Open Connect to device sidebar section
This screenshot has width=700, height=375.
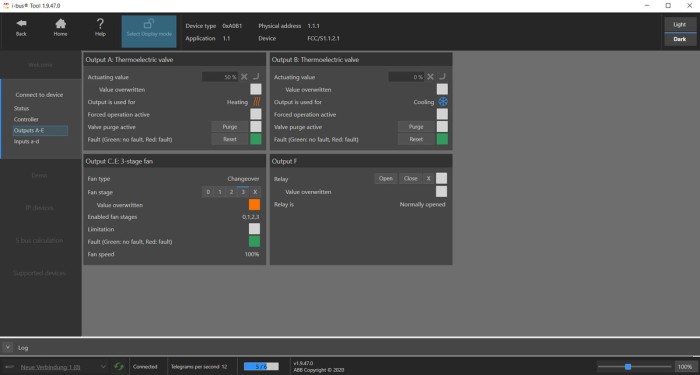tap(39, 95)
